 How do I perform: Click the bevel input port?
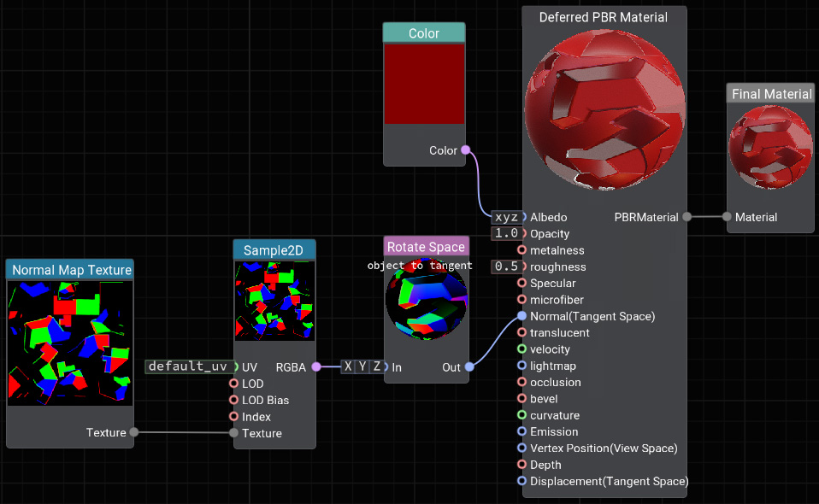tap(521, 399)
